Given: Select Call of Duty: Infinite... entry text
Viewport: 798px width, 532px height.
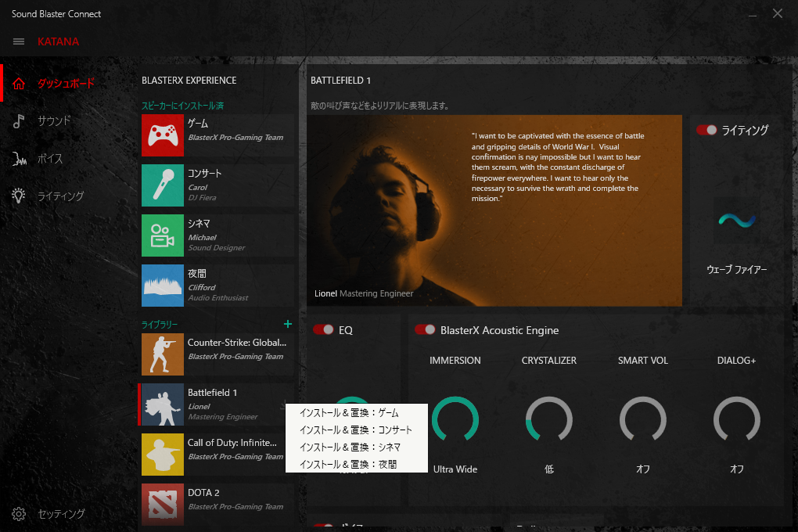Looking at the screenshot, I should [x=232, y=443].
